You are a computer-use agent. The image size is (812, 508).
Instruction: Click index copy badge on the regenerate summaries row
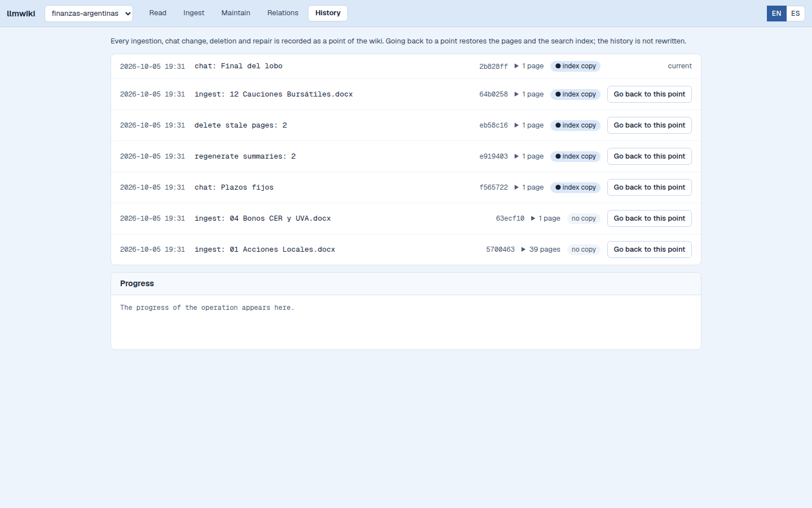click(x=575, y=156)
